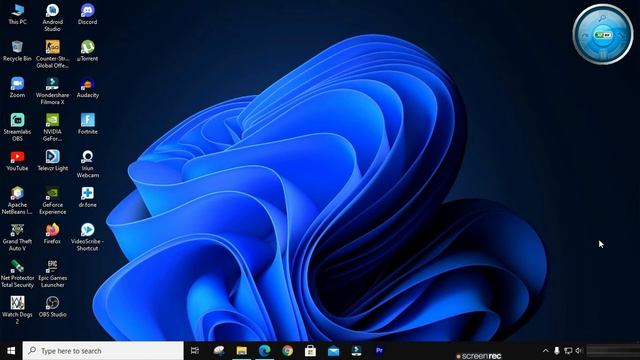The height and width of the screenshot is (360, 640).
Task: Click the center indicator of the round widget
Action: pos(603,35)
